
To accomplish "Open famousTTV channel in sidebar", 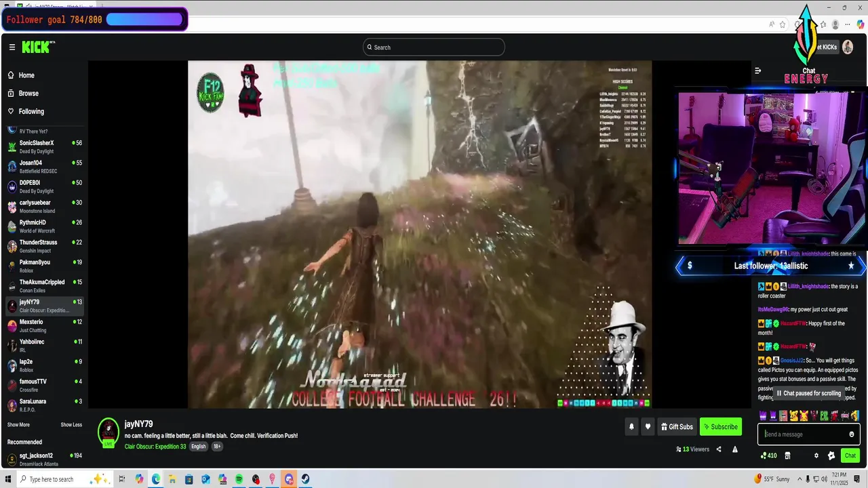I will (45, 385).
